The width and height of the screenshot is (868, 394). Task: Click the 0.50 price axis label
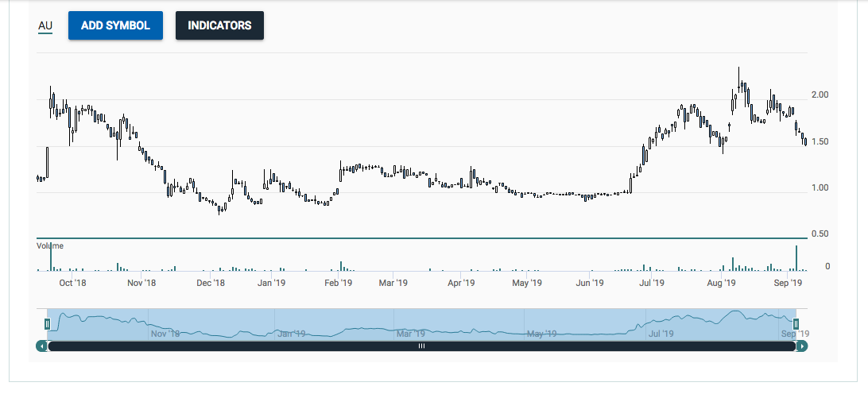[820, 234]
